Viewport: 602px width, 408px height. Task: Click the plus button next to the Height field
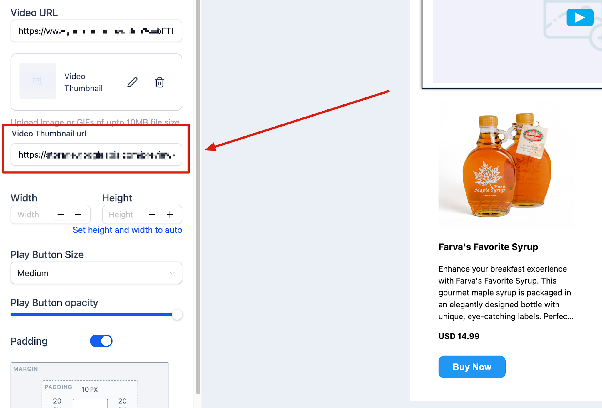(170, 215)
